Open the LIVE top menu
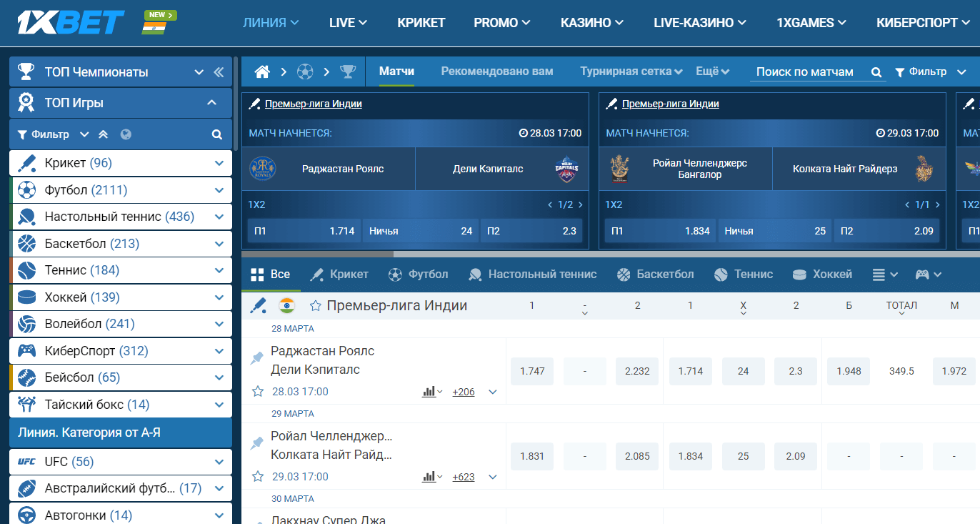Image resolution: width=980 pixels, height=524 pixels. [x=348, y=23]
